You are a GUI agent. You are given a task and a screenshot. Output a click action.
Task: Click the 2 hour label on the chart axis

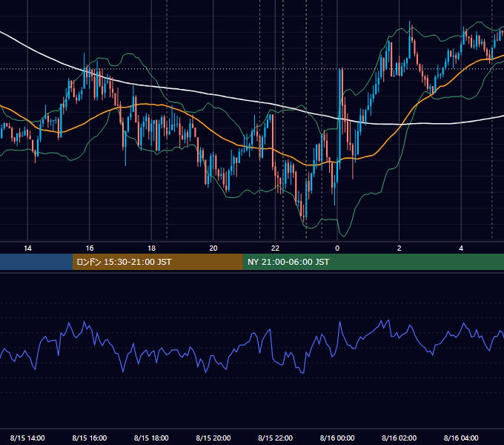tap(399, 248)
